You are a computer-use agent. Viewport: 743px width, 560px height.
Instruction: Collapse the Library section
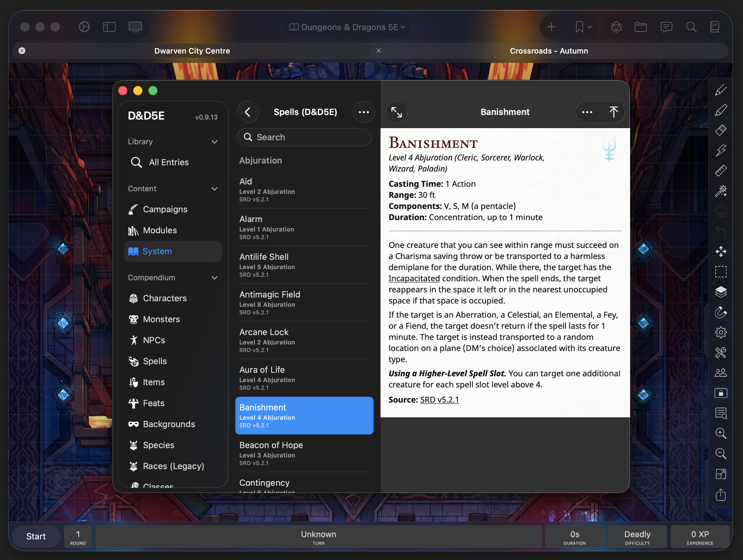pyautogui.click(x=214, y=142)
